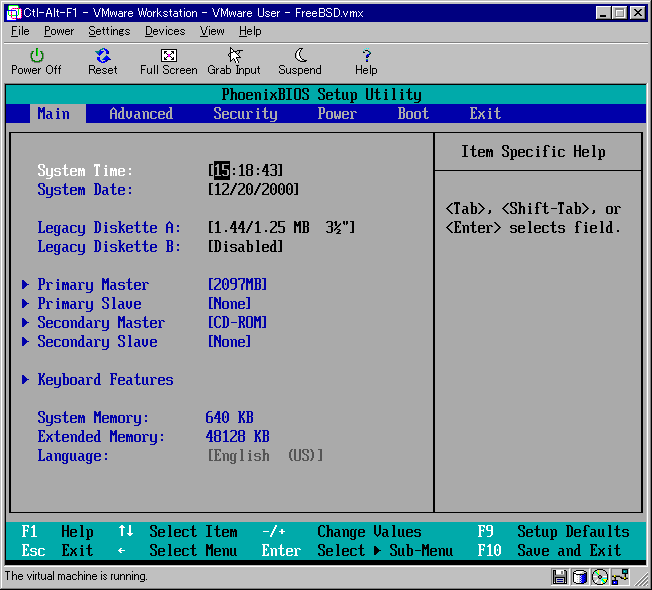Click the F9 Setup Defaults footer hint
This screenshot has height=590, width=652.
553,532
